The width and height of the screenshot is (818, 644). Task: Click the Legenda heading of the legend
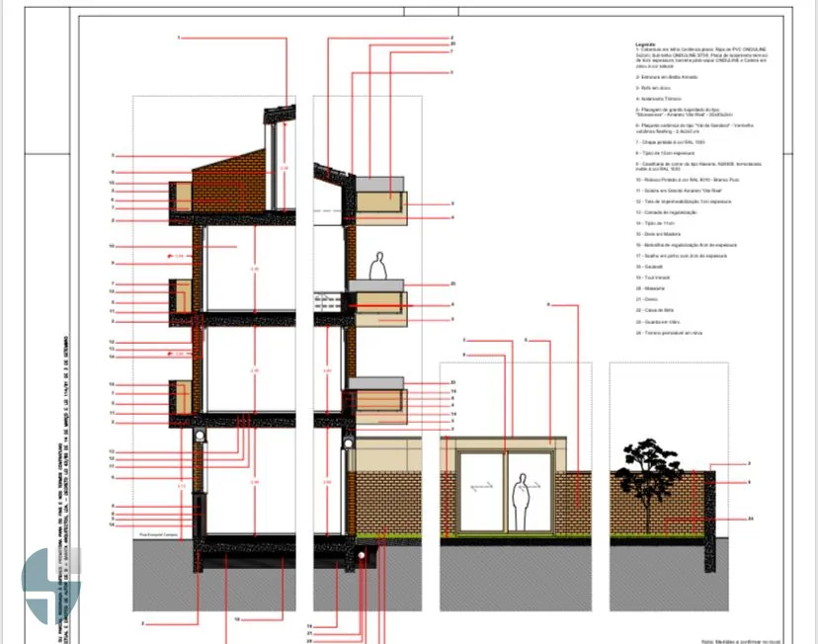coord(645,44)
